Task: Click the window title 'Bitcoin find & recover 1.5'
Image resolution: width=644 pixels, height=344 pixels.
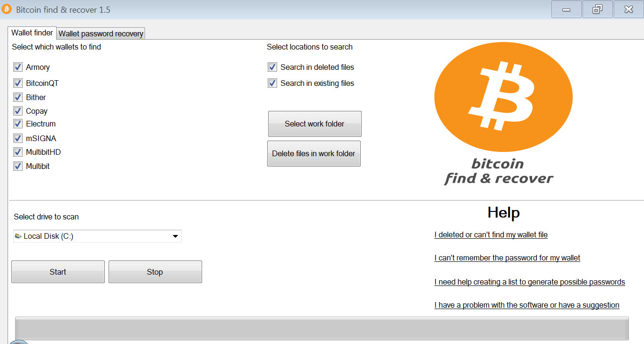Action: coord(63,9)
